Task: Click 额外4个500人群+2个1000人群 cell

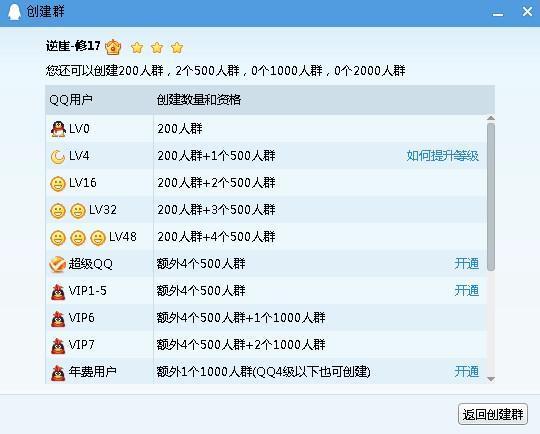Action: pos(241,344)
